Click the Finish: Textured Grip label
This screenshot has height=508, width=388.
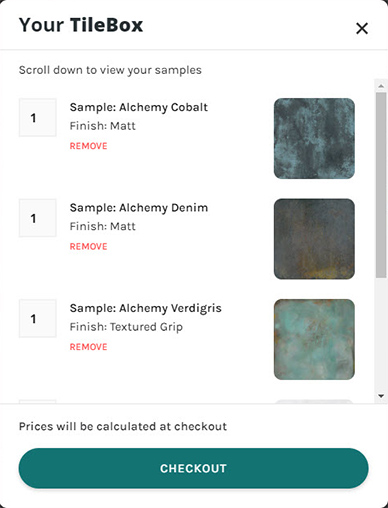[126, 327]
